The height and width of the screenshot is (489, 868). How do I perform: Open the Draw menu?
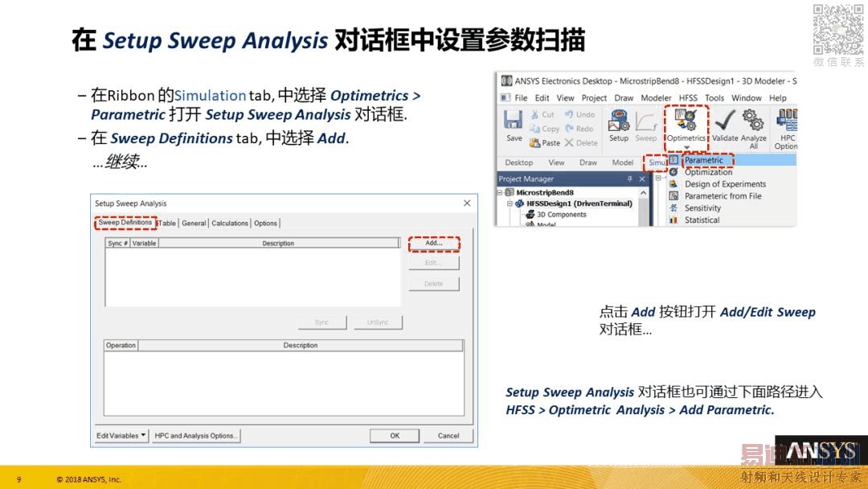tap(624, 98)
